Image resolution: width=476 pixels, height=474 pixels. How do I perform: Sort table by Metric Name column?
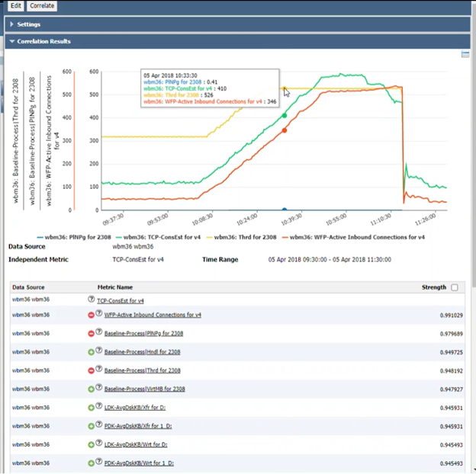click(x=114, y=287)
